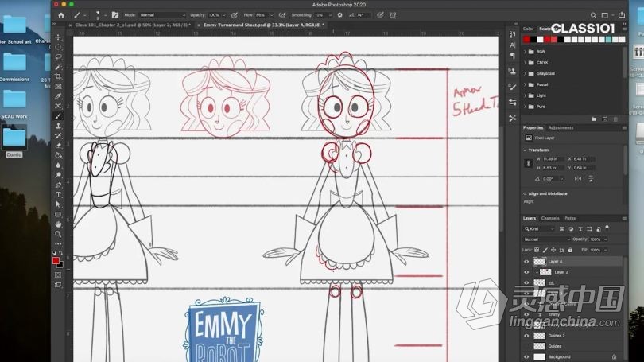The width and height of the screenshot is (644, 362).
Task: Switch to Class 101_Chapter 2 document tab
Action: [133, 25]
